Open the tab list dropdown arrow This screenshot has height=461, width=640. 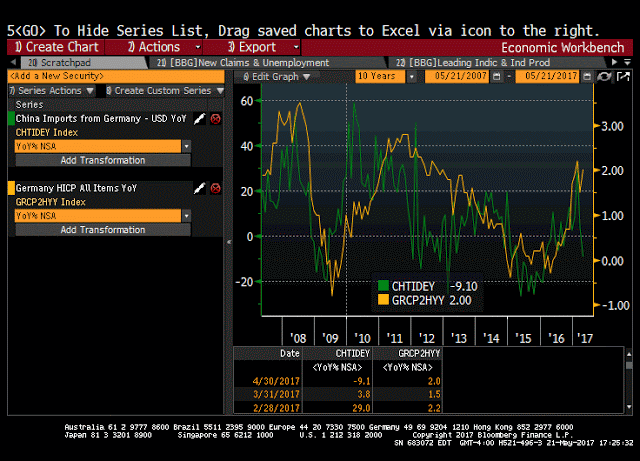click(x=628, y=62)
